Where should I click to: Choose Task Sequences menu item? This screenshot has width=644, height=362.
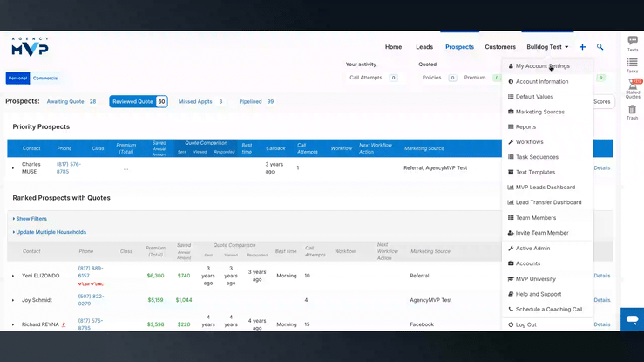pos(537,157)
